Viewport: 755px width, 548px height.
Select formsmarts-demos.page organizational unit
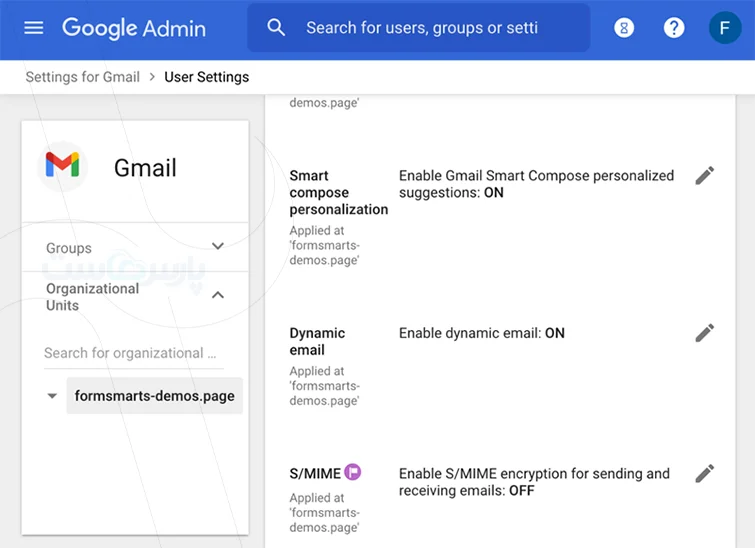point(155,396)
